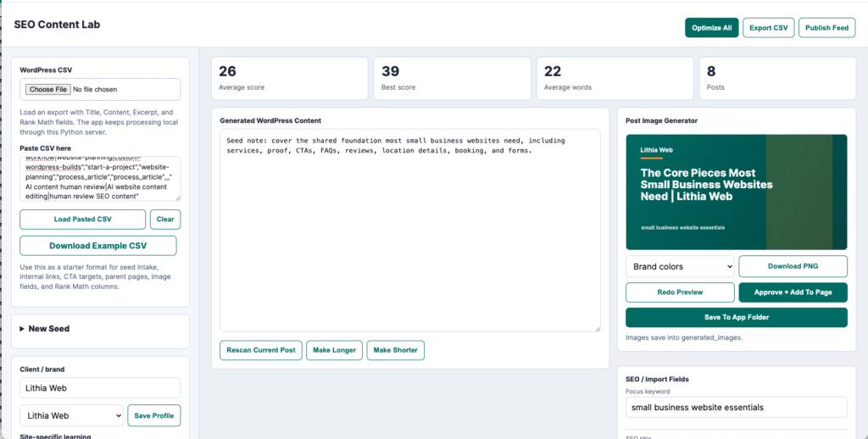This screenshot has width=868, height=439.
Task: Click the Publish Feed button
Action: coord(826,28)
